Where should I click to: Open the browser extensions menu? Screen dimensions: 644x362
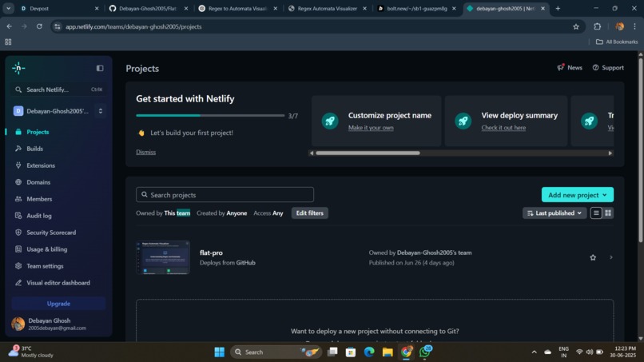tap(597, 26)
